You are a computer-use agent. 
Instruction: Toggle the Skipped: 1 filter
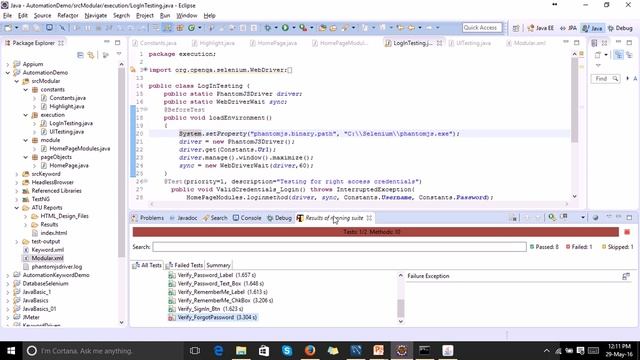coord(618,247)
